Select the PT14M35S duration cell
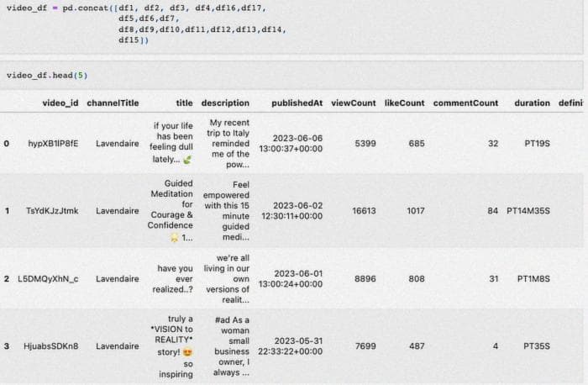 pos(528,211)
